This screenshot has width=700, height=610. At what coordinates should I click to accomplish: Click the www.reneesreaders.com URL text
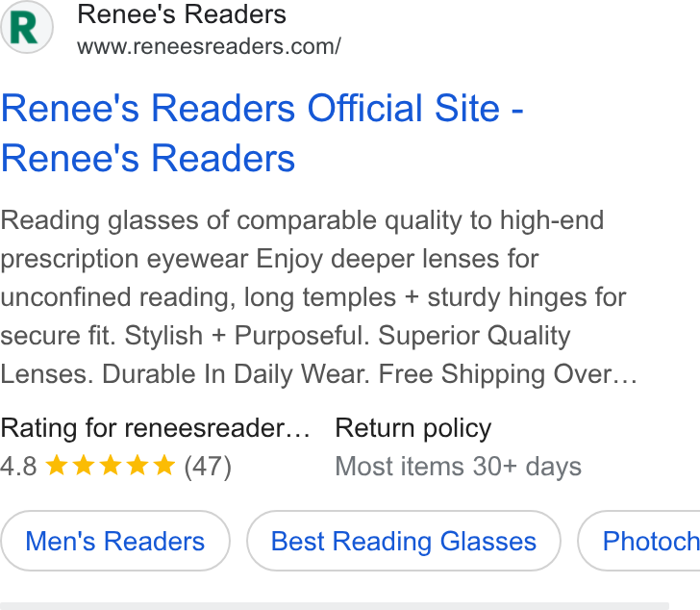coord(209,46)
